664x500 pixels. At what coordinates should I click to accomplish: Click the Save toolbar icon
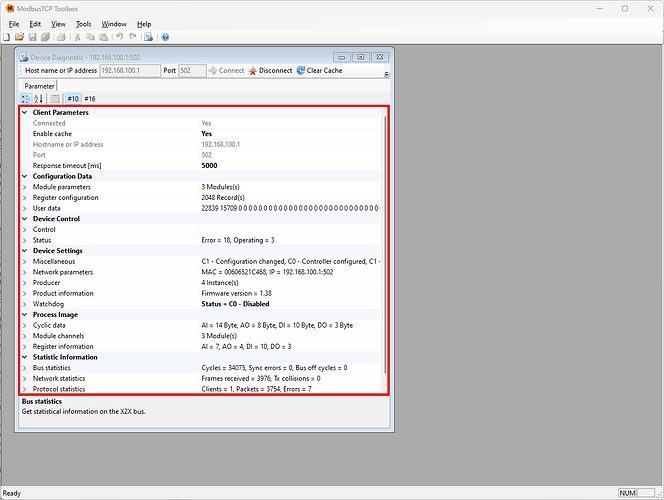[33, 37]
